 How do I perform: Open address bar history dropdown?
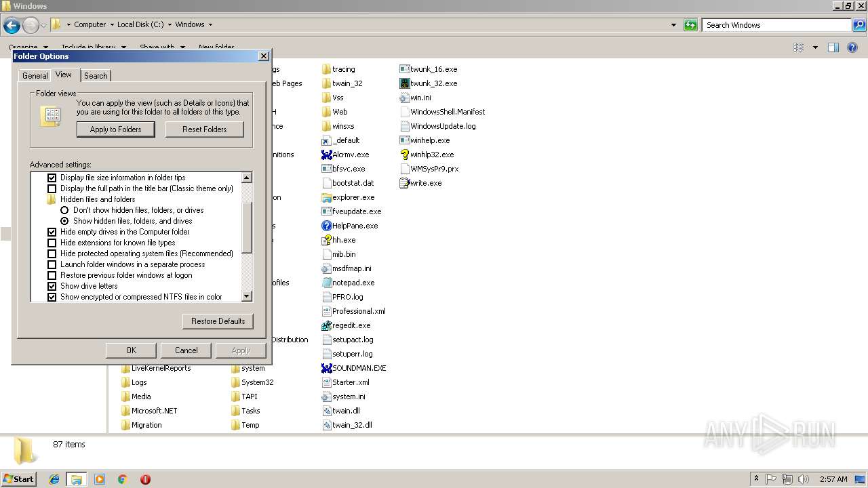[673, 25]
